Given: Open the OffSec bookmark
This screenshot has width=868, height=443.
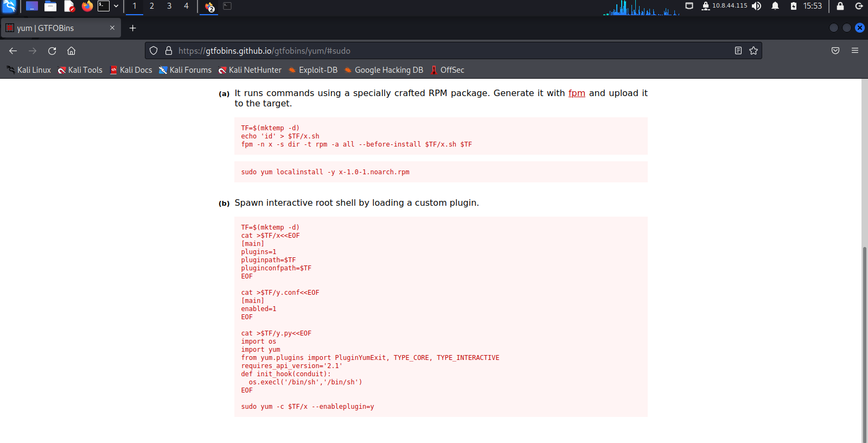Looking at the screenshot, I should (448, 70).
